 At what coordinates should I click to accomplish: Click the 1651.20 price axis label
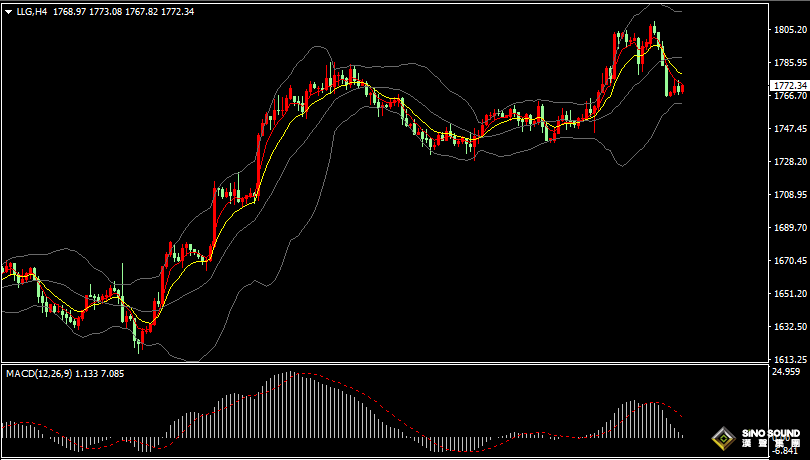coord(790,294)
